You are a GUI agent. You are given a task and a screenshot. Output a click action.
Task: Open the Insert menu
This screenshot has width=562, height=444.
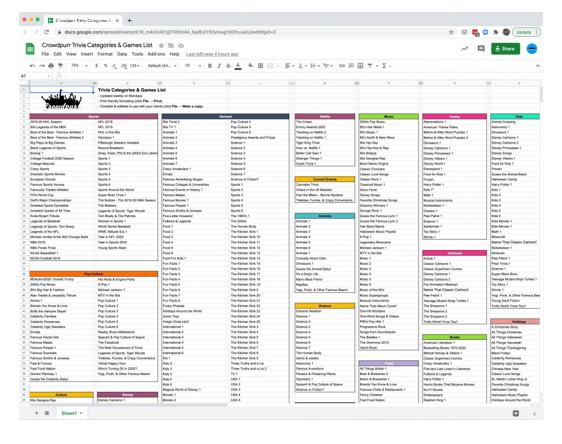tap(87, 54)
